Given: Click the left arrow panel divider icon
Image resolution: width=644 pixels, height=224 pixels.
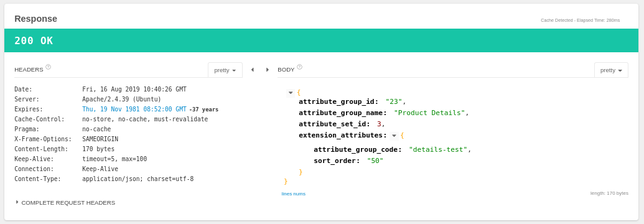Looking at the screenshot, I should (x=253, y=70).
